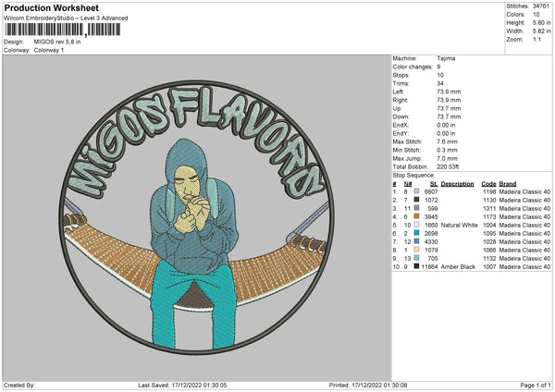Click the teal swatch for stop 6 (code 1095)

[416, 233]
